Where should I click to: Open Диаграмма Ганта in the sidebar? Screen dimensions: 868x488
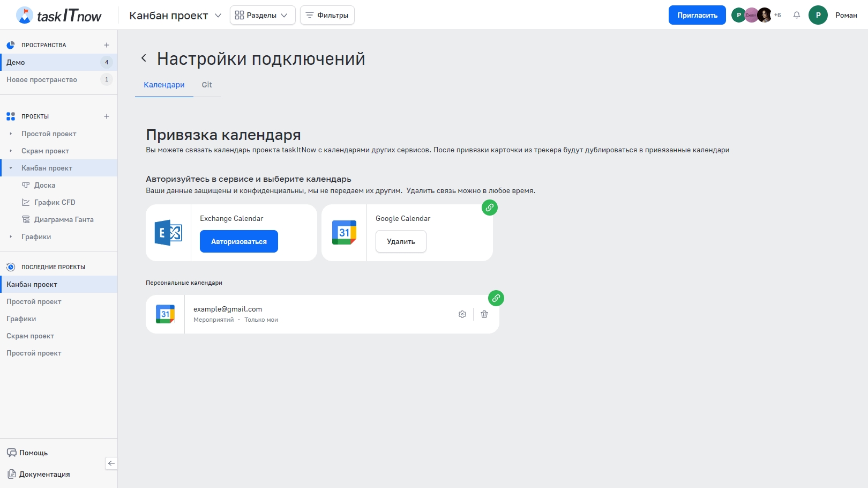64,219
